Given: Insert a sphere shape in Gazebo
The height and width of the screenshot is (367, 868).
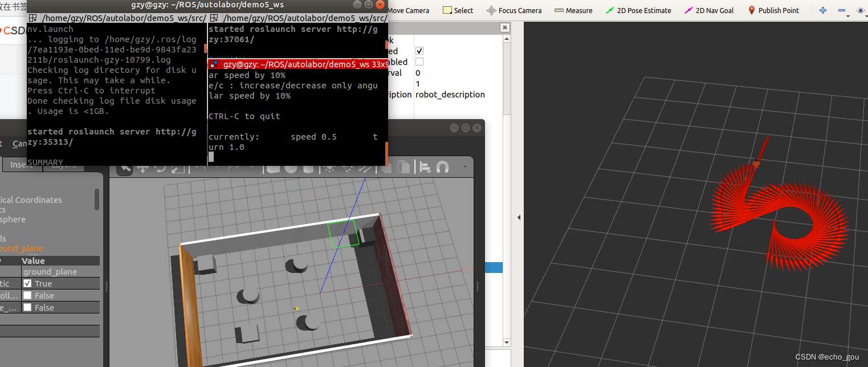Looking at the screenshot, I should [x=291, y=169].
